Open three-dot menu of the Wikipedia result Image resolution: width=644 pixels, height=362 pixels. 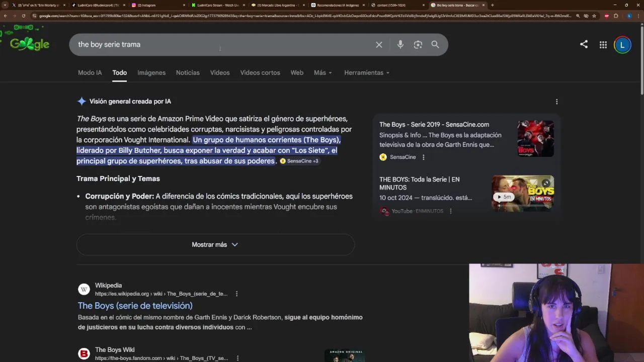[236, 294]
